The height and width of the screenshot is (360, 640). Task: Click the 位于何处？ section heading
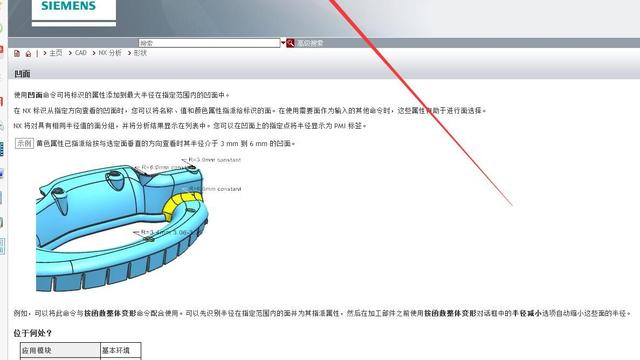coord(33,333)
